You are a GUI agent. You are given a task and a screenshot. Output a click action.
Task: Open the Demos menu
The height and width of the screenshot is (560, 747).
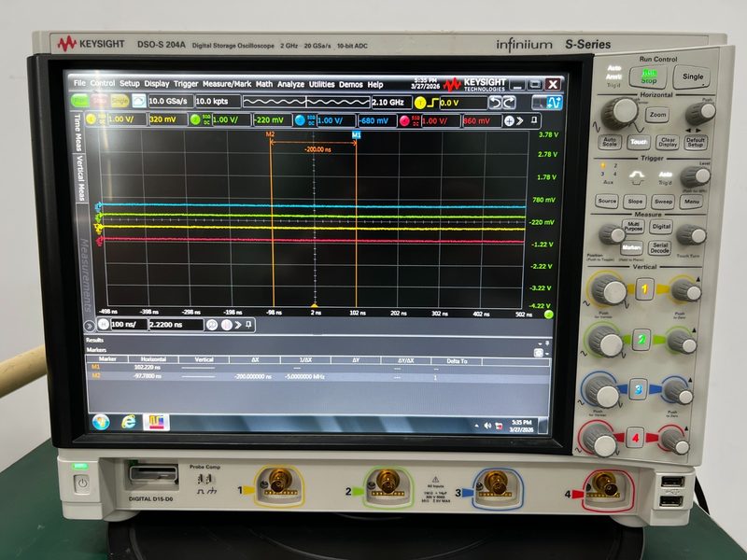coord(351,84)
